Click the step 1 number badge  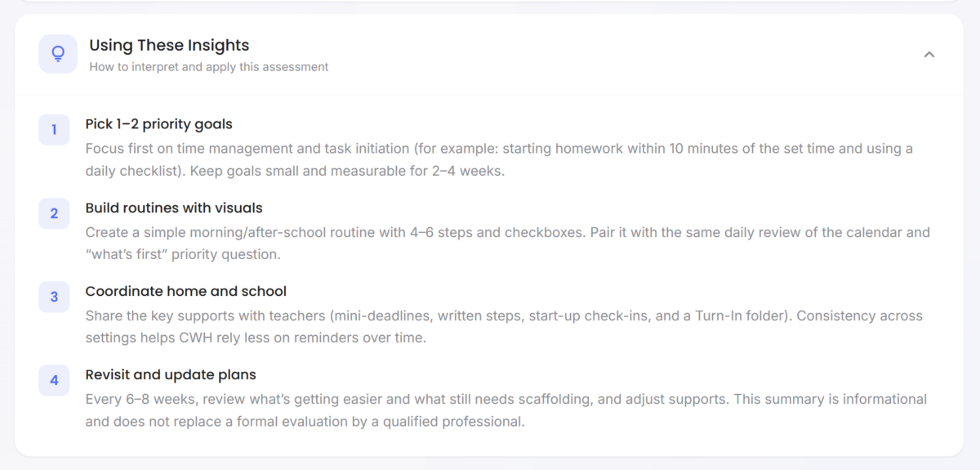[x=54, y=130]
